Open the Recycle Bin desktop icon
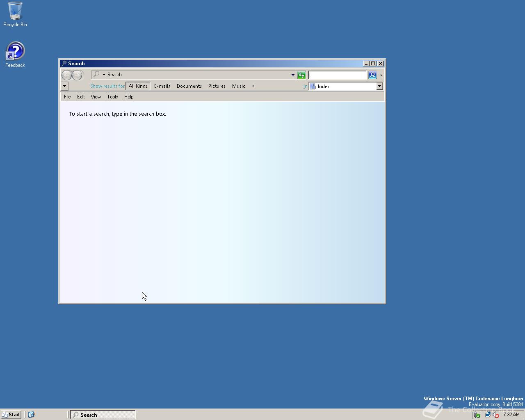 (15, 14)
